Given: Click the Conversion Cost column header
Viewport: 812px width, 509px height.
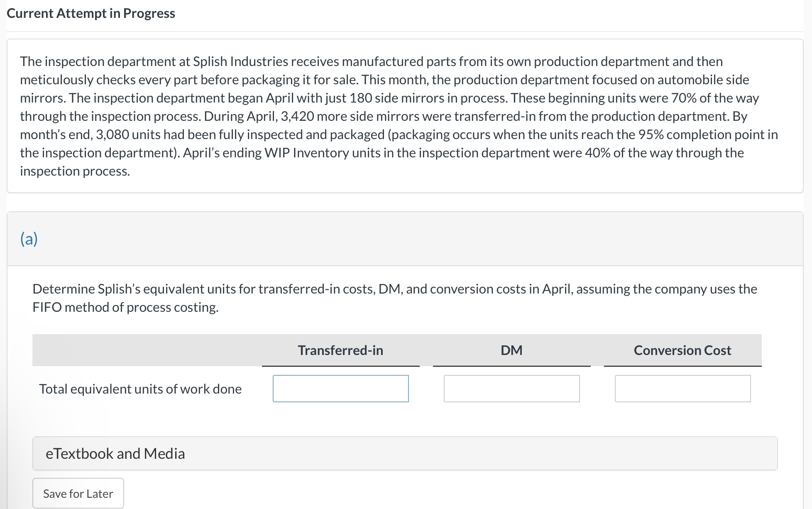Looking at the screenshot, I should (682, 350).
